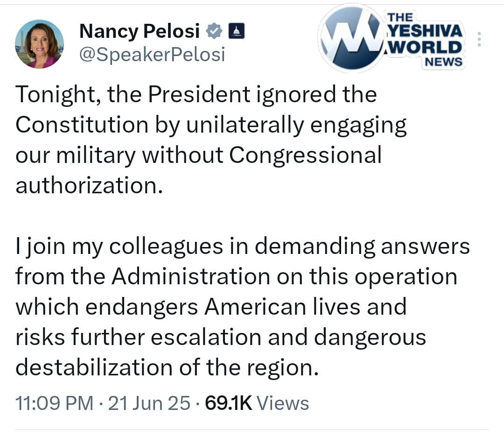Click the circular blue W logo

click(352, 38)
